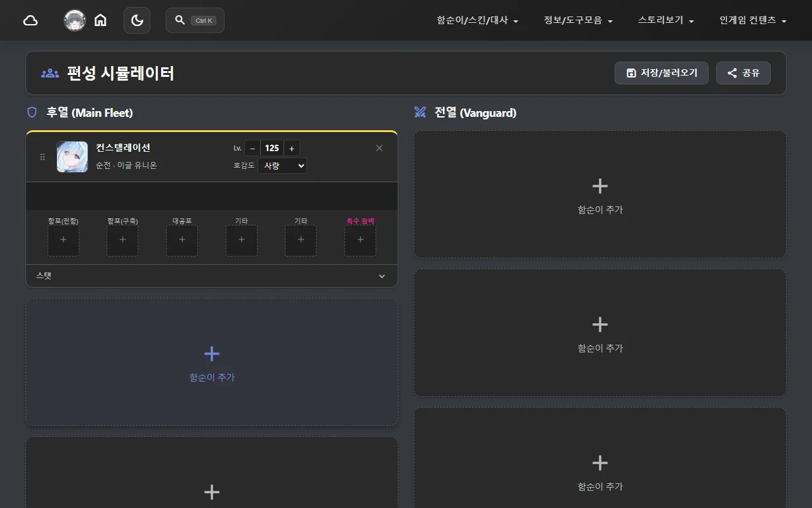Click the 후열 (Main Fleet) heading
Image resolution: width=812 pixels, height=508 pixels.
coord(89,112)
